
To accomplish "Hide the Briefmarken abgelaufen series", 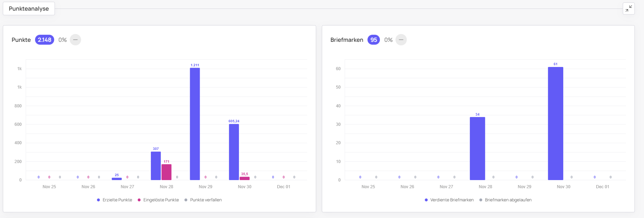I will click(x=508, y=200).
